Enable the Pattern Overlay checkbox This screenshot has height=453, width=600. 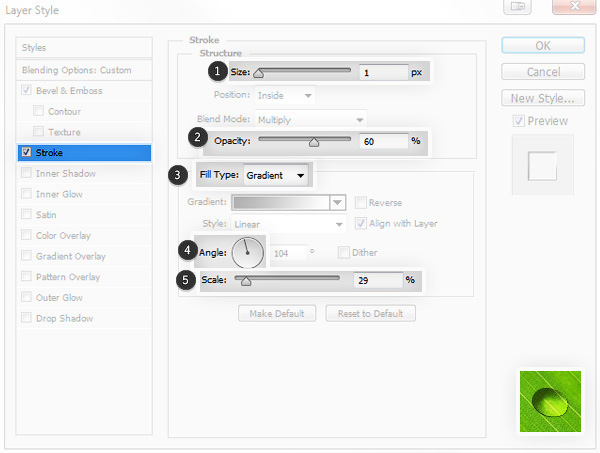[26, 276]
